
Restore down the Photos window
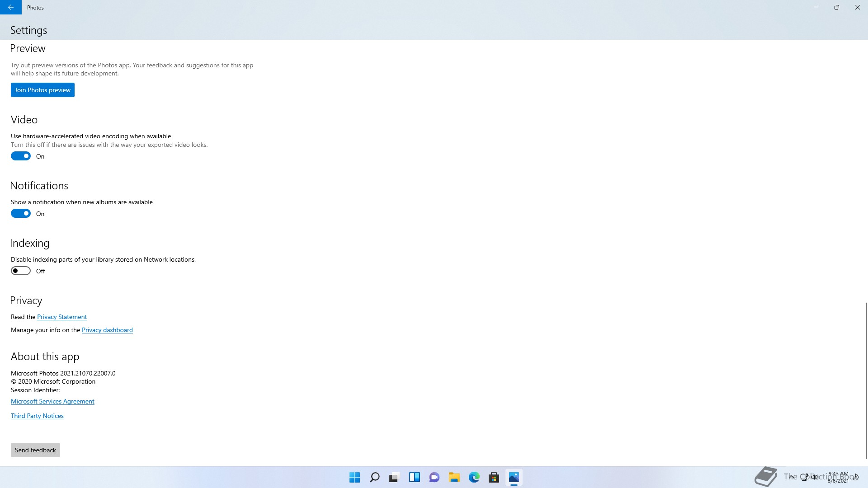(x=837, y=7)
